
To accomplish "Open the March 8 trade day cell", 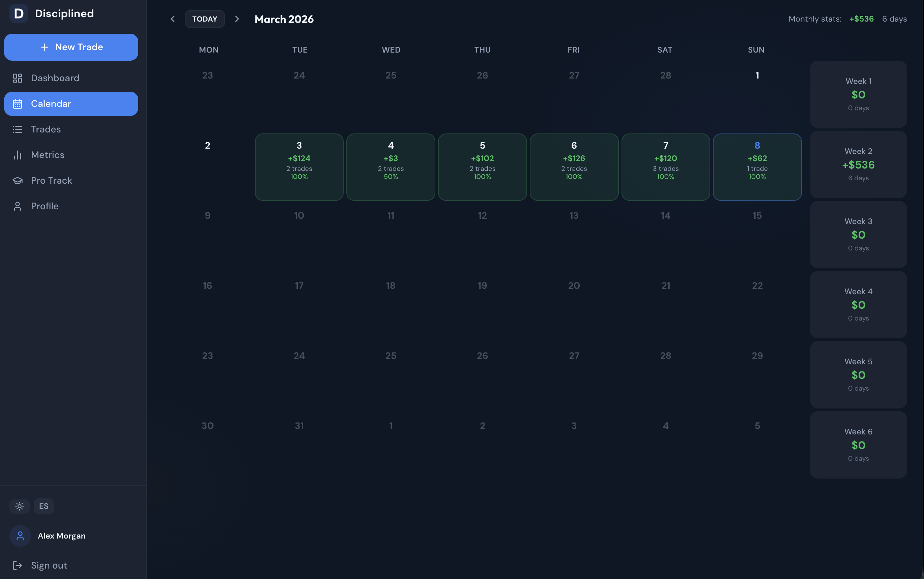I will [x=757, y=166].
